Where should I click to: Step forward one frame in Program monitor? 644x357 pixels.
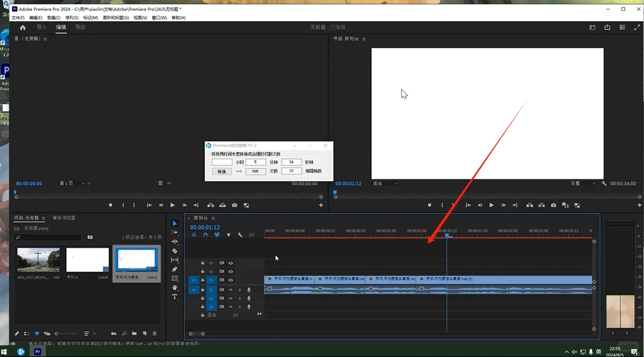[503, 205]
